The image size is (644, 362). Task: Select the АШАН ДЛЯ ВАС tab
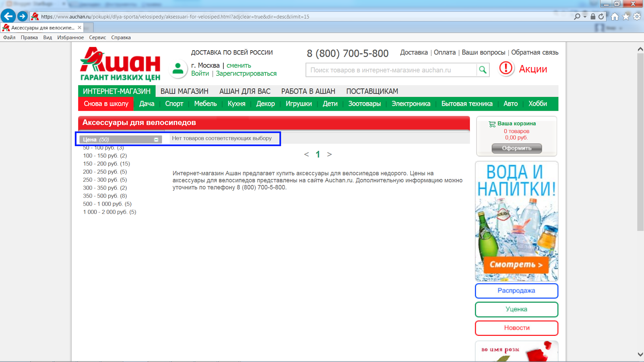pyautogui.click(x=245, y=91)
